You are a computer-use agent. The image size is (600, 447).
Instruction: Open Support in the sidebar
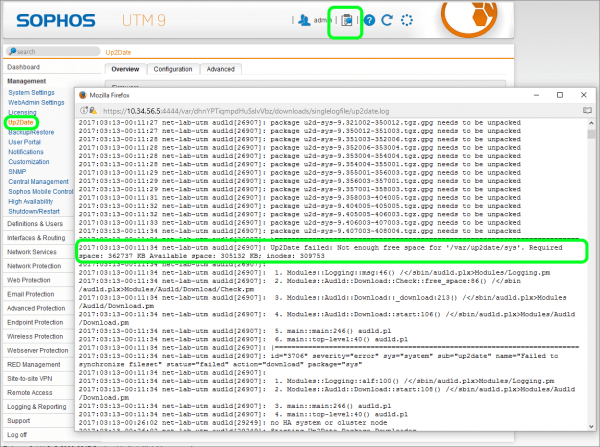18,421
